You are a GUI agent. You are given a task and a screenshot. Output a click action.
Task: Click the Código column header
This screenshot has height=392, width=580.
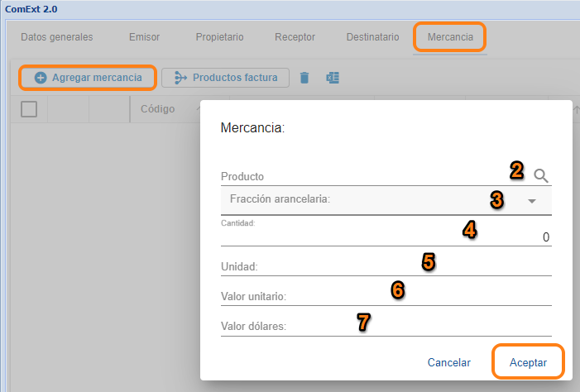point(157,109)
